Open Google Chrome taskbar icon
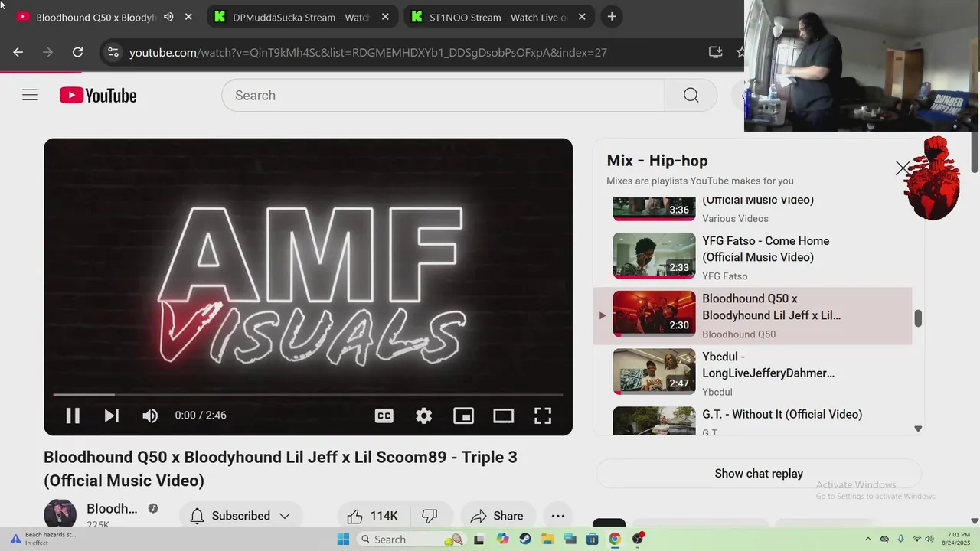This screenshot has height=551, width=980. point(615,539)
